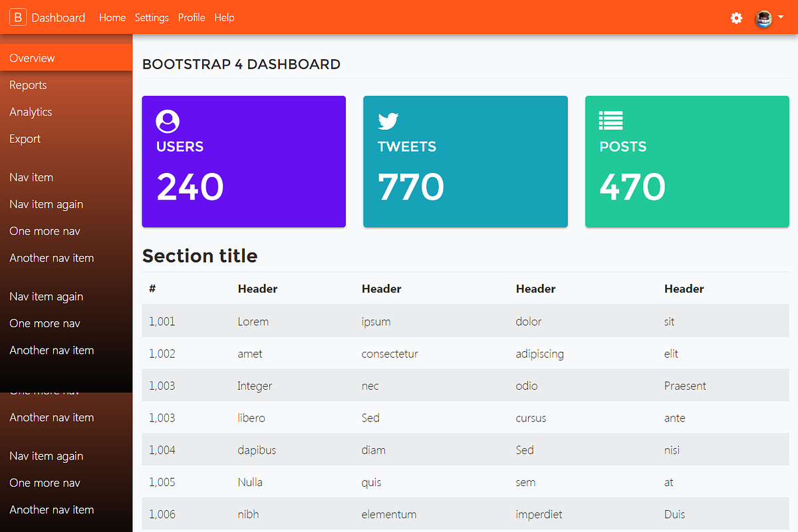
Task: Select table cell 'elementum'
Action: 389,514
